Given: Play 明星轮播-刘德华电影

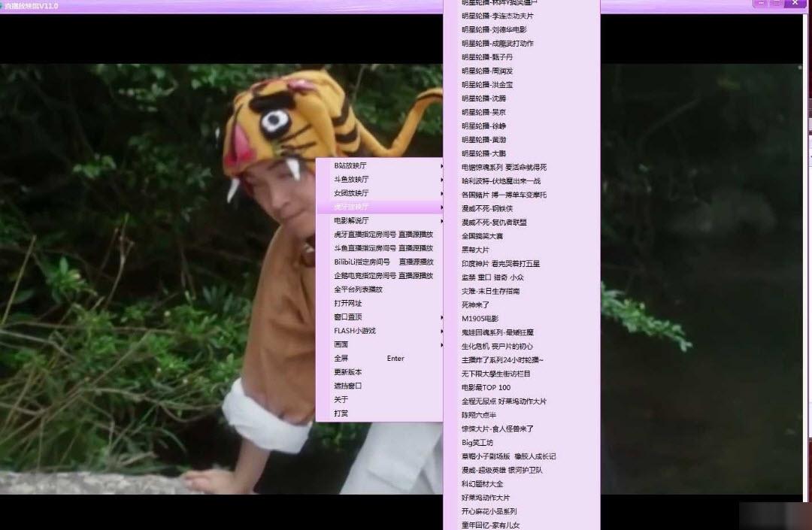Looking at the screenshot, I should pos(522,29).
